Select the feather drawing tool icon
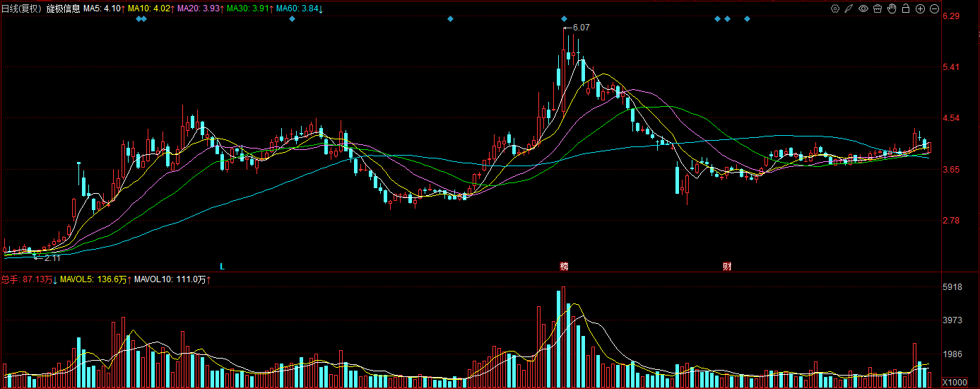Image resolution: width=980 pixels, height=389 pixels. [x=849, y=8]
